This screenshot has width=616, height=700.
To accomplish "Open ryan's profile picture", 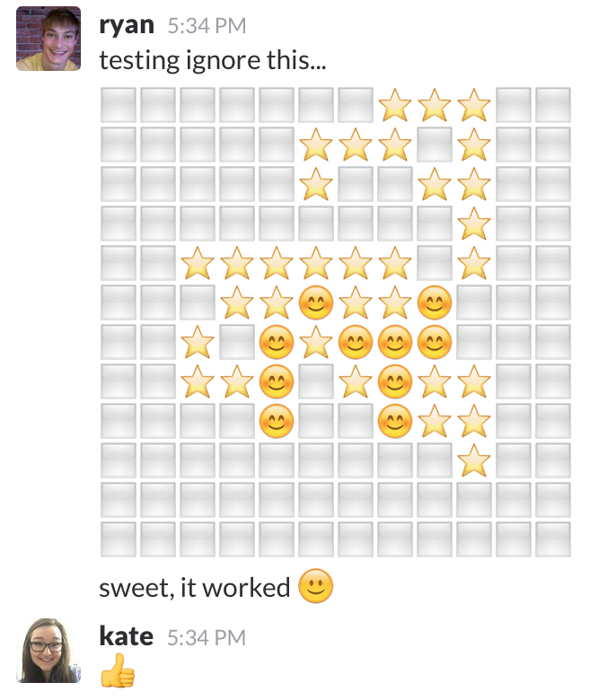I will pos(48,39).
